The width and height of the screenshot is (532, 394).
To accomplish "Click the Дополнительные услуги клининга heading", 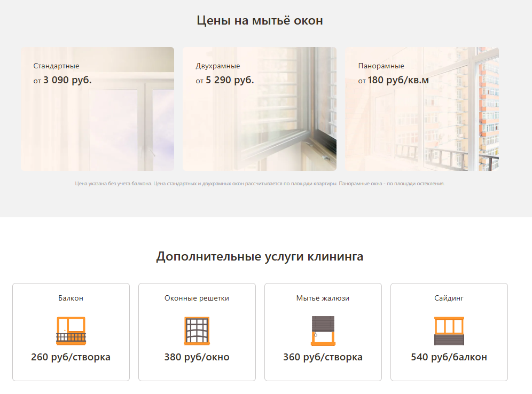I will pos(260,256).
